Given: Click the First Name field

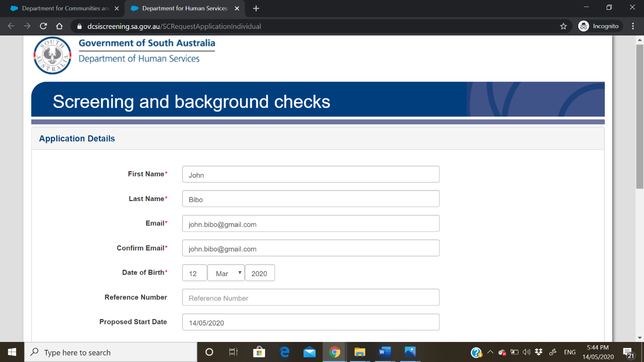Looking at the screenshot, I should [x=311, y=174].
